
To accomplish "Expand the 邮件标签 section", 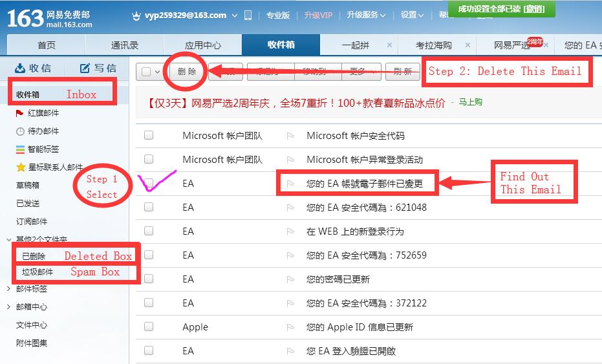I will pos(9,289).
